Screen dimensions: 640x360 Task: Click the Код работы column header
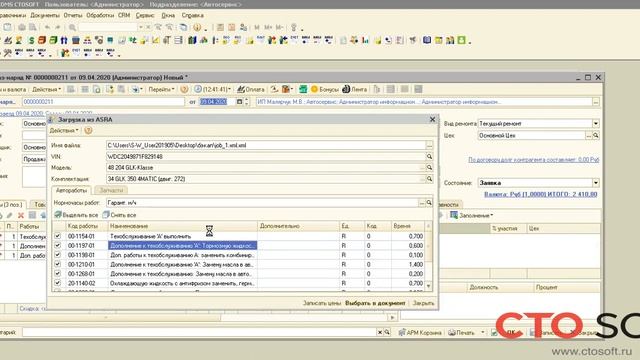tap(87, 226)
